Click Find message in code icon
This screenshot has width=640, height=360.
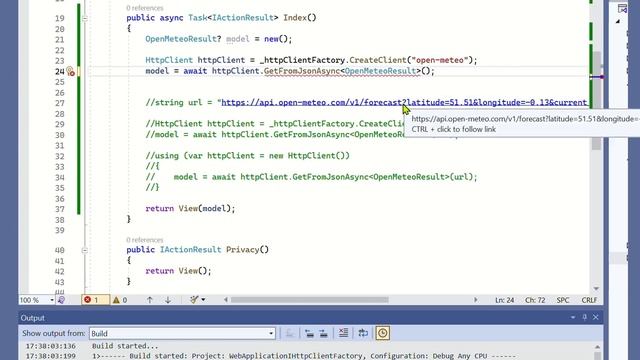[290, 333]
